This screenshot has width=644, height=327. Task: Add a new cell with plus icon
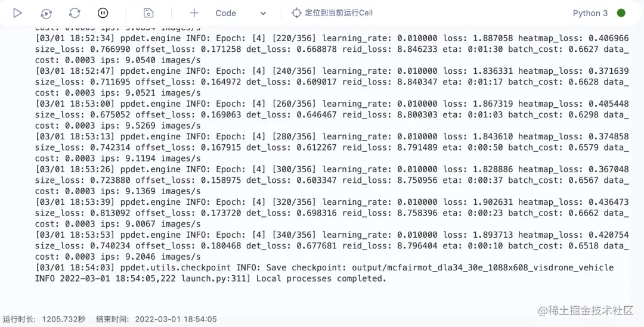194,13
